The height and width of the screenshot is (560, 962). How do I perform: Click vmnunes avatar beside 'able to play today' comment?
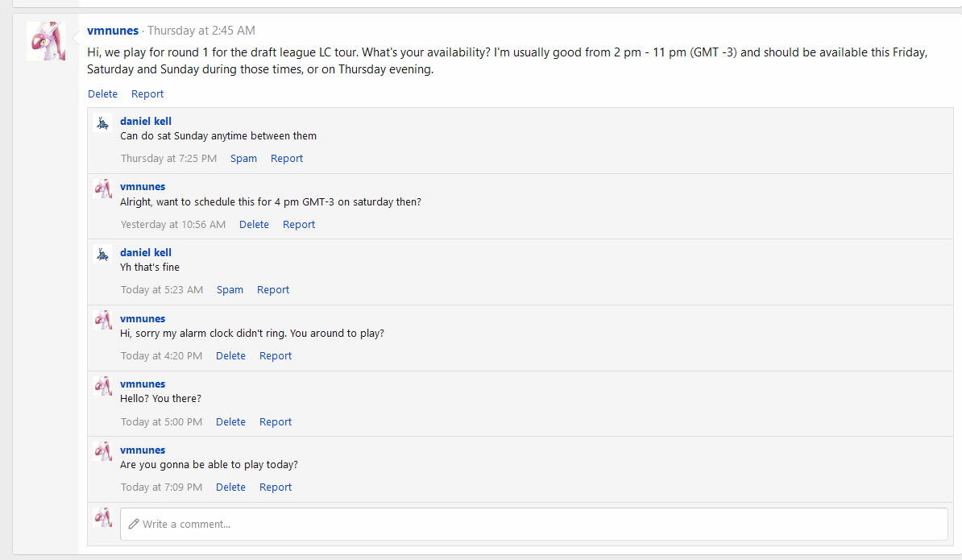(x=102, y=451)
